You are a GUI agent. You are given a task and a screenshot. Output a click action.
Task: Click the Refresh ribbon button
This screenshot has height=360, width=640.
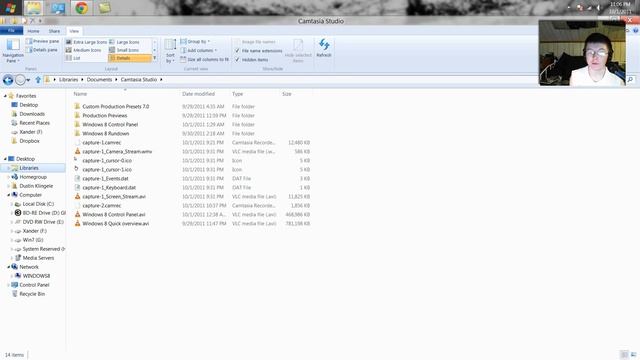[324, 48]
